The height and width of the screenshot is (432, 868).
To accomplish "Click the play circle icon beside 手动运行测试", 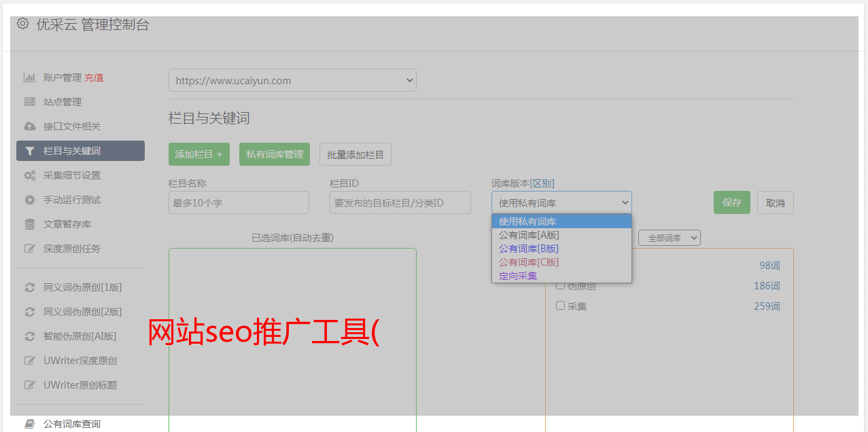I will [x=30, y=200].
